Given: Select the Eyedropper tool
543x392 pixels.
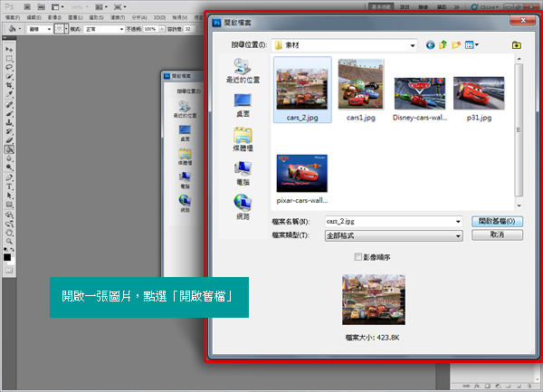Looking at the screenshot, I should pos(9,94).
